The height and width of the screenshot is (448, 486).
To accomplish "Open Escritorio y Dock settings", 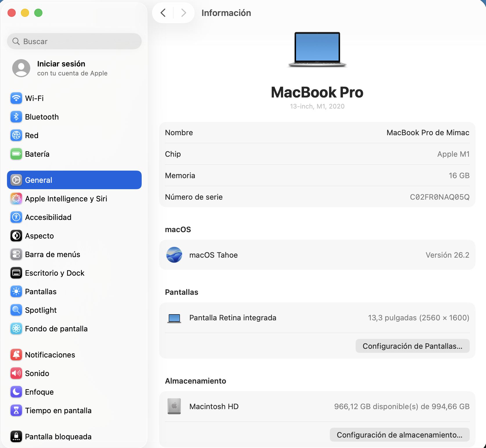I will pos(55,273).
